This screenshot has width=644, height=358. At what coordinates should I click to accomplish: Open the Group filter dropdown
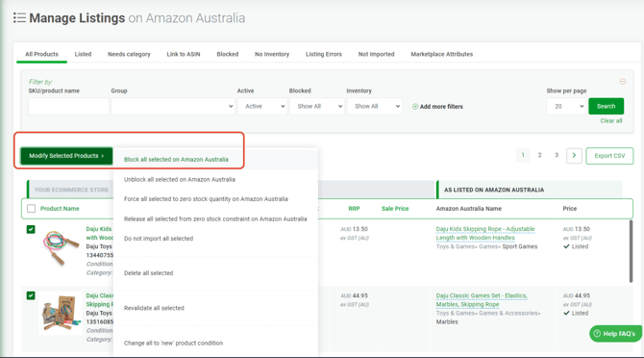pos(173,106)
